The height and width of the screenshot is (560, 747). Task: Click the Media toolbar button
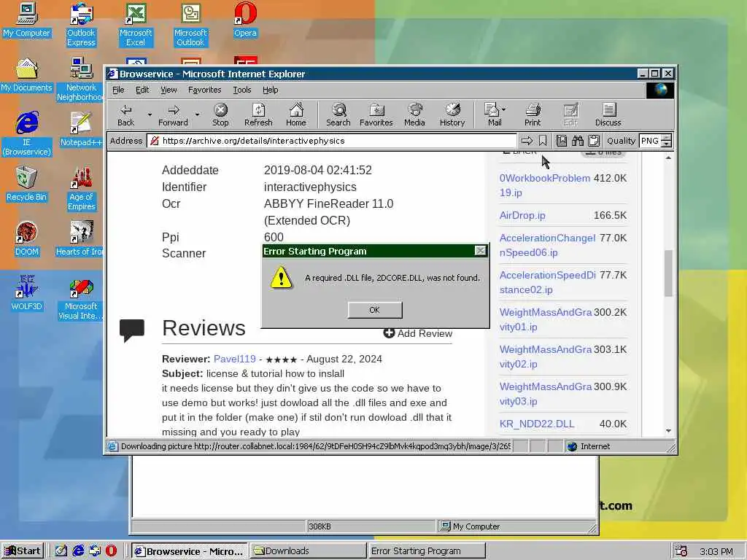point(414,114)
